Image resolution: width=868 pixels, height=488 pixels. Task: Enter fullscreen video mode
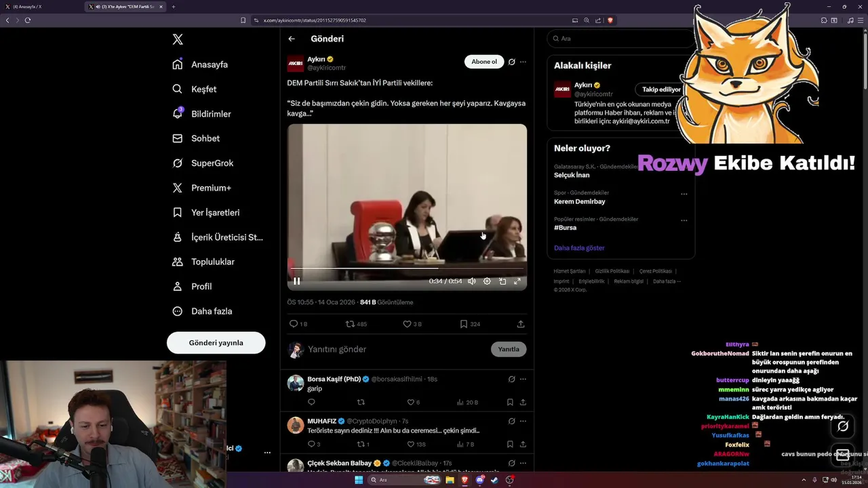[x=517, y=281]
